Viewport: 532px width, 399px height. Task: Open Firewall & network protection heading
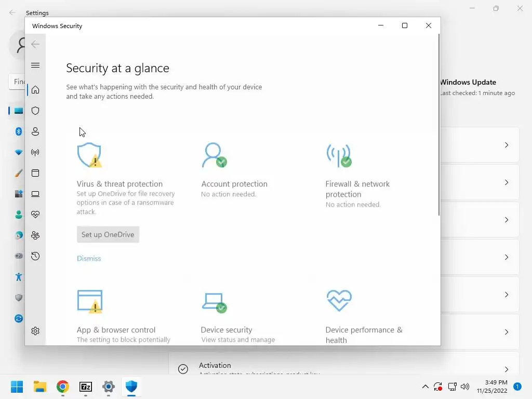[x=357, y=189]
